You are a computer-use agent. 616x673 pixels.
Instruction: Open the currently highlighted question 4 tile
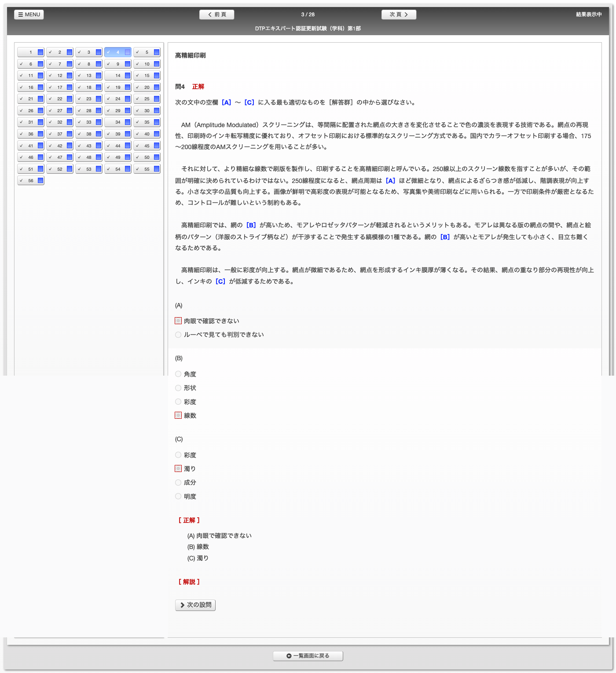tap(117, 52)
